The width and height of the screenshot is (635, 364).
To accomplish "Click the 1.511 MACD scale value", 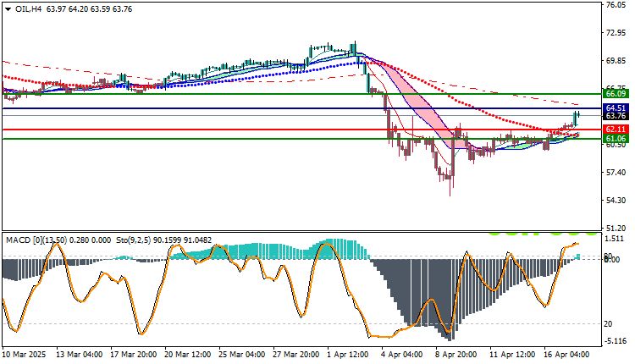I will (615, 239).
